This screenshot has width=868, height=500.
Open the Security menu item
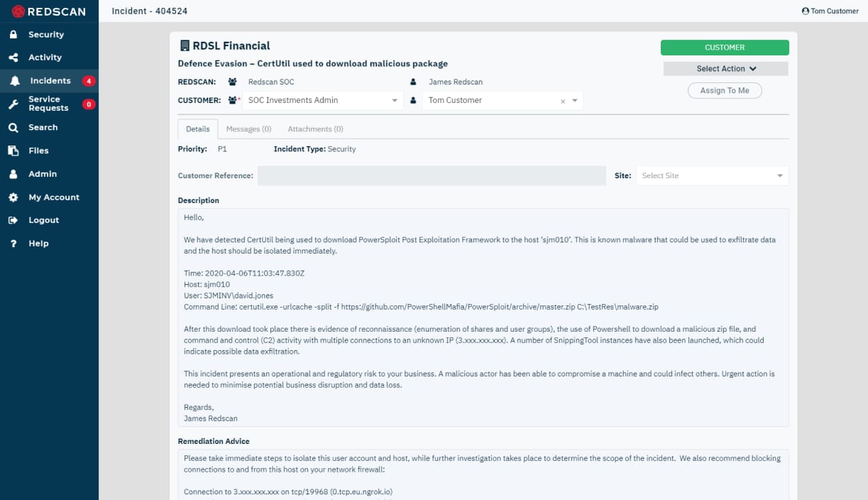(46, 34)
